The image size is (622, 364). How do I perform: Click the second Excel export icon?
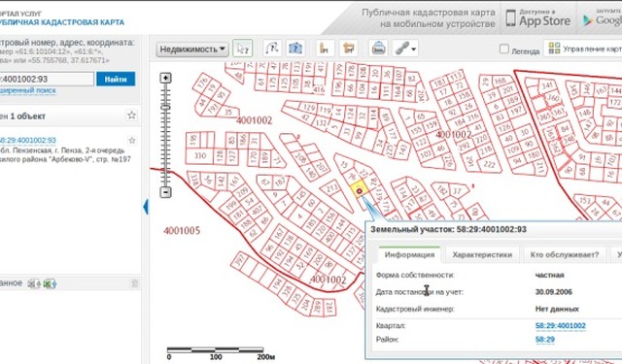(50, 283)
